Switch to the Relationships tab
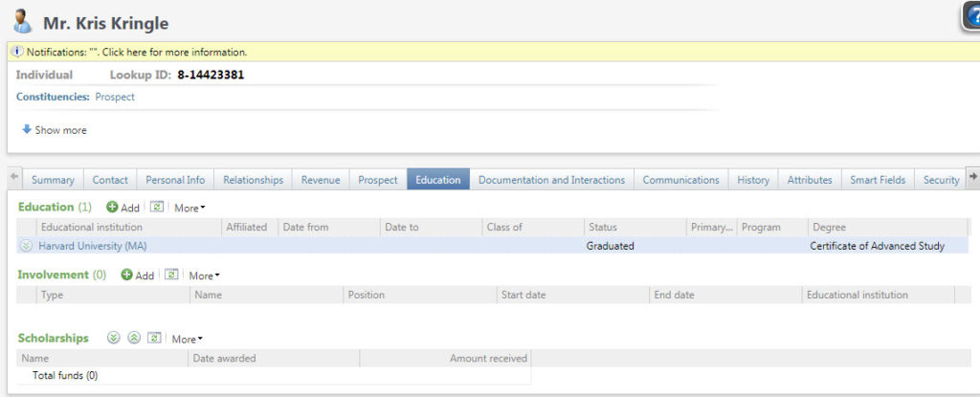 253,180
